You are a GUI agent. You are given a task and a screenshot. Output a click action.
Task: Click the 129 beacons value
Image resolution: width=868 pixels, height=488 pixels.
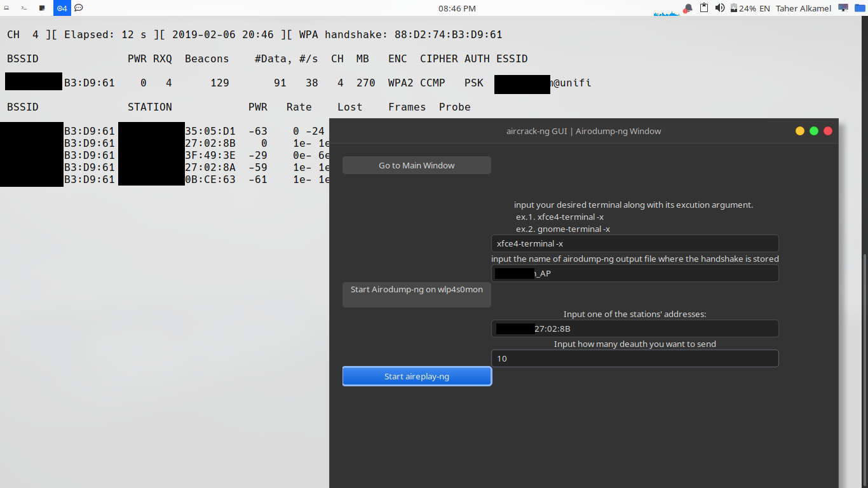pyautogui.click(x=220, y=83)
